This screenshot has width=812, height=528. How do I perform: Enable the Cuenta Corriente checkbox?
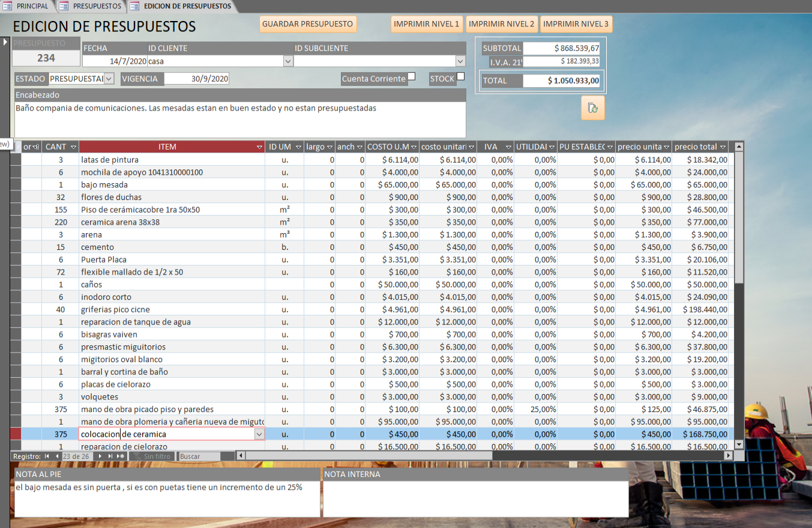point(411,77)
